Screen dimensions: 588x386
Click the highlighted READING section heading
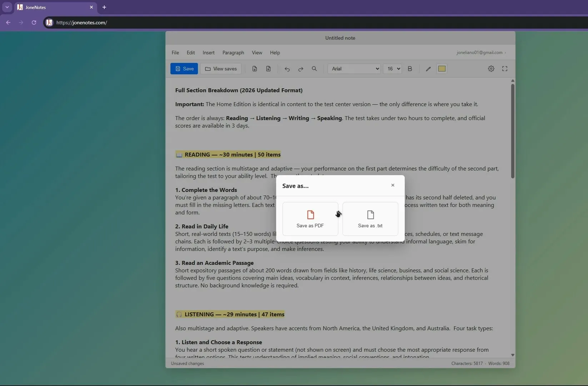pos(228,155)
